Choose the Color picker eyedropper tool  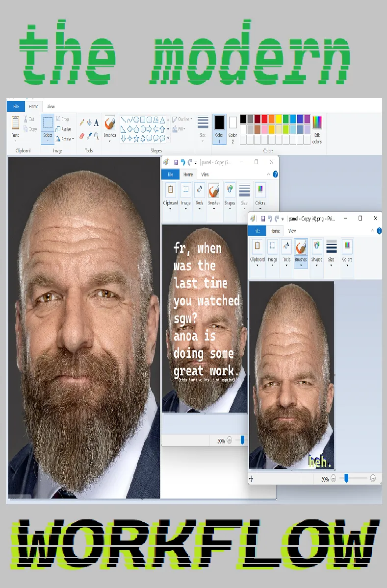coord(89,136)
